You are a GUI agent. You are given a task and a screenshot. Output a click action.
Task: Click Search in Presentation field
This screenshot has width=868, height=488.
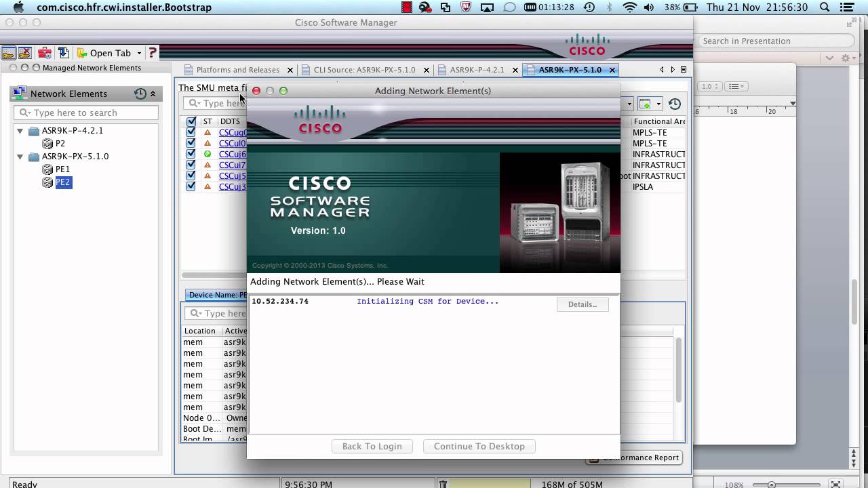tap(775, 41)
